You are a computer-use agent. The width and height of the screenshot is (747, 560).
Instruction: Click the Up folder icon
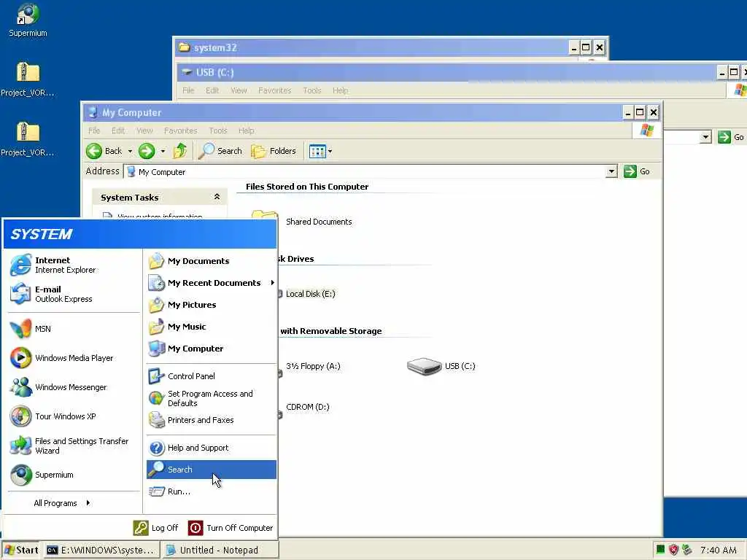coord(180,151)
